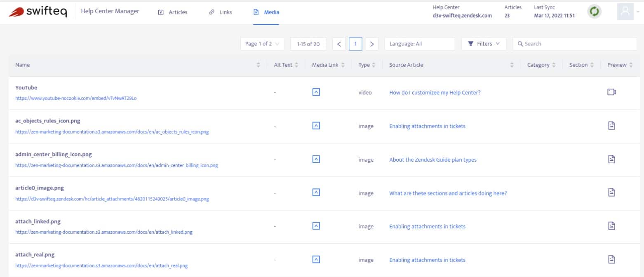Preview the YouTube video with camera icon
The image size is (644, 277).
[612, 92]
